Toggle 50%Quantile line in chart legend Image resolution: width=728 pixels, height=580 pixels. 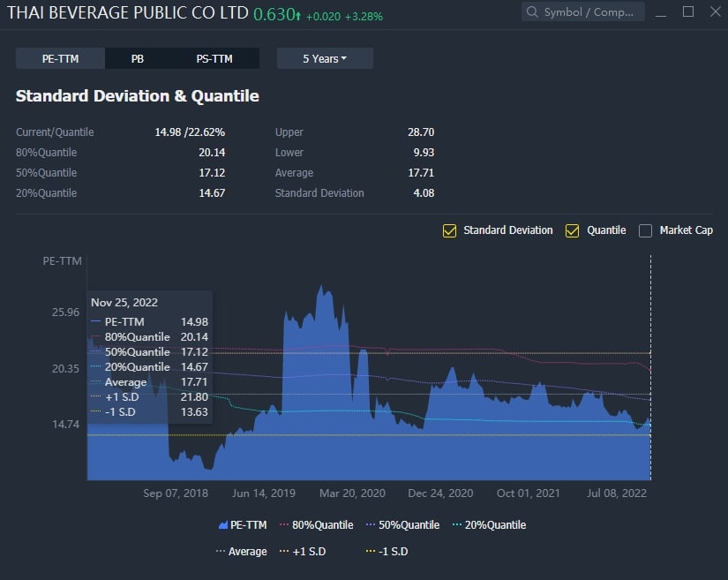402,524
